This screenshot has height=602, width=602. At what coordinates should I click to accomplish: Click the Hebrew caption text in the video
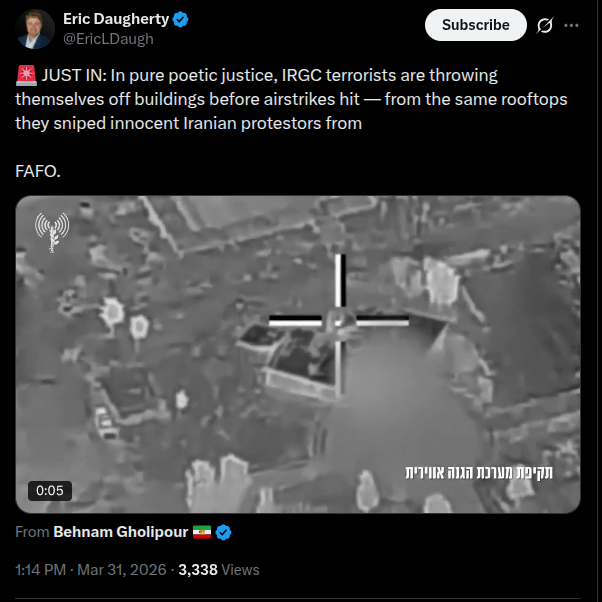479,472
